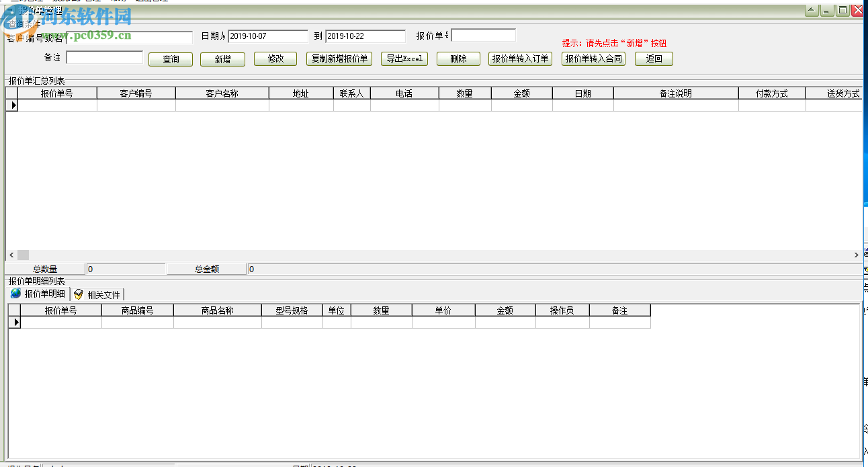
Task: Click the 修改 button
Action: click(x=275, y=58)
